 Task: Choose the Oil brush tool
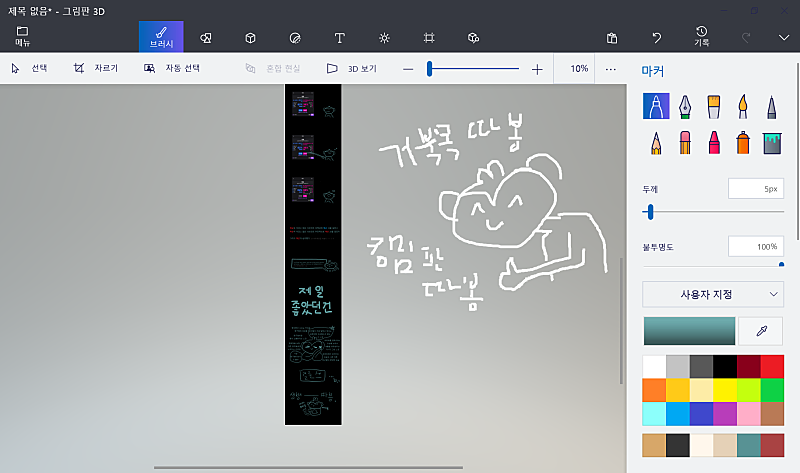714,107
